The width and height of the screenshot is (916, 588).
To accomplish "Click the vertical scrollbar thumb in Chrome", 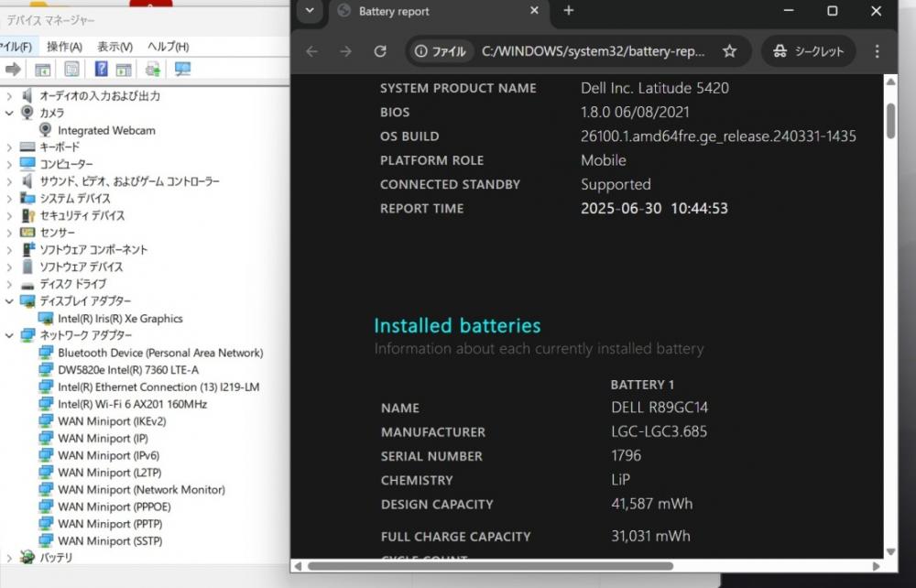I will 890,120.
